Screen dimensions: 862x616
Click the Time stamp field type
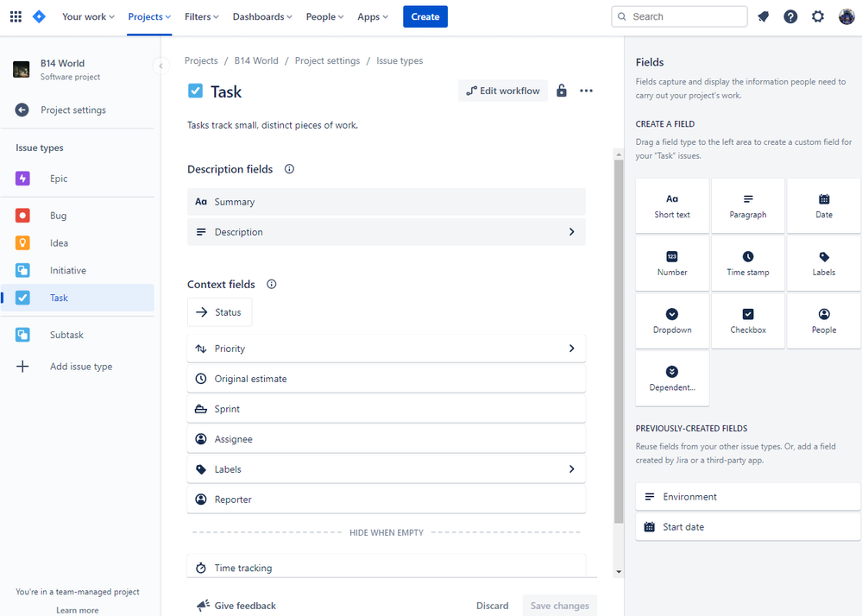click(747, 264)
